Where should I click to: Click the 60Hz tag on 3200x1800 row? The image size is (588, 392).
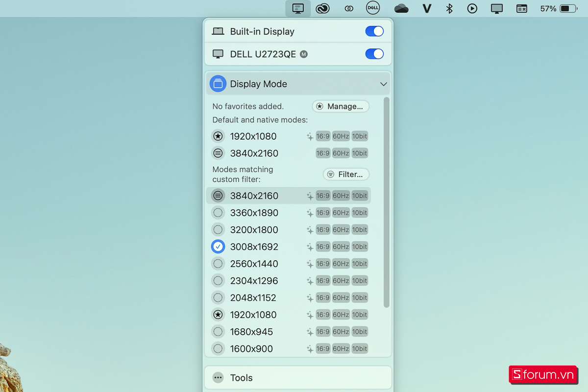click(341, 230)
